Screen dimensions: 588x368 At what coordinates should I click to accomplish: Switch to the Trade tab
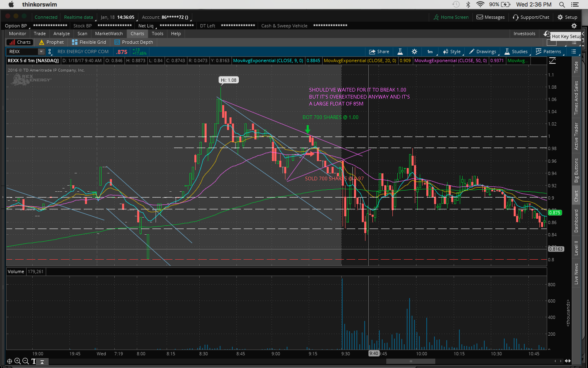[x=40, y=34]
